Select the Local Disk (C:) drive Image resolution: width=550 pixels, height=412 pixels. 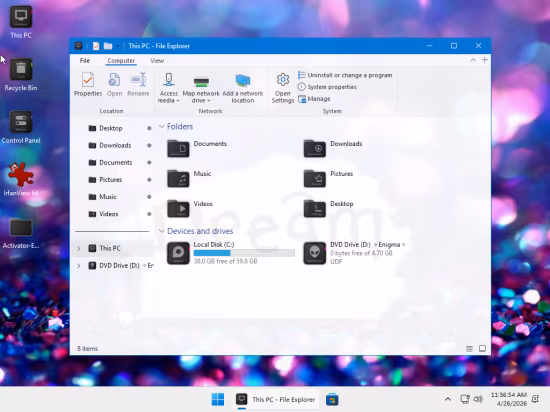pyautogui.click(x=231, y=253)
